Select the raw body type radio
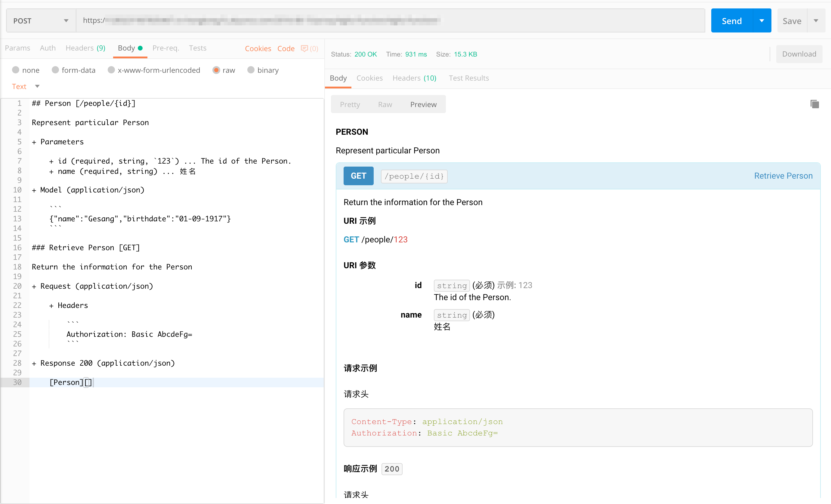This screenshot has height=504, width=831. point(216,70)
